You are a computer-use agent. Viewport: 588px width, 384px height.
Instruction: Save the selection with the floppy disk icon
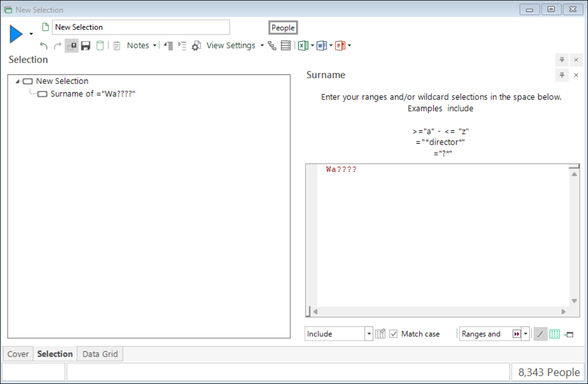(x=86, y=46)
